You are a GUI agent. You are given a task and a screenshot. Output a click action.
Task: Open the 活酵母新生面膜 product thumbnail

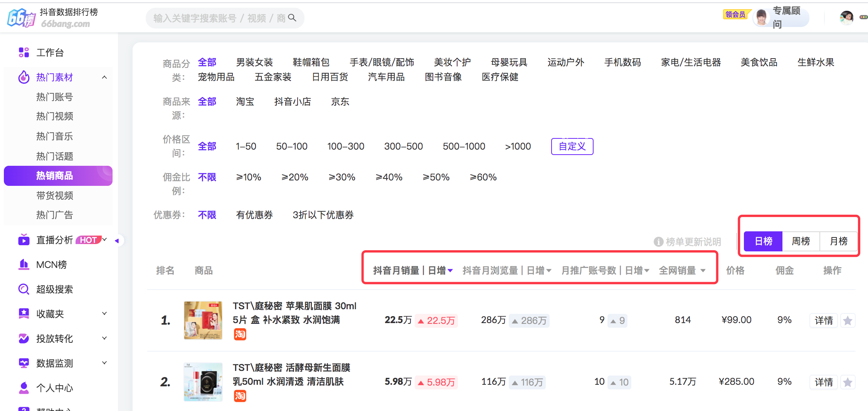203,382
